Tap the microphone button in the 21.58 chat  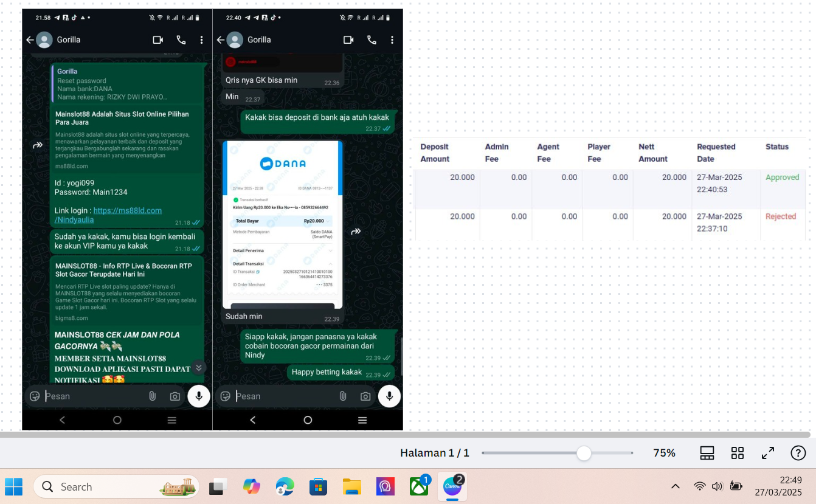(199, 396)
